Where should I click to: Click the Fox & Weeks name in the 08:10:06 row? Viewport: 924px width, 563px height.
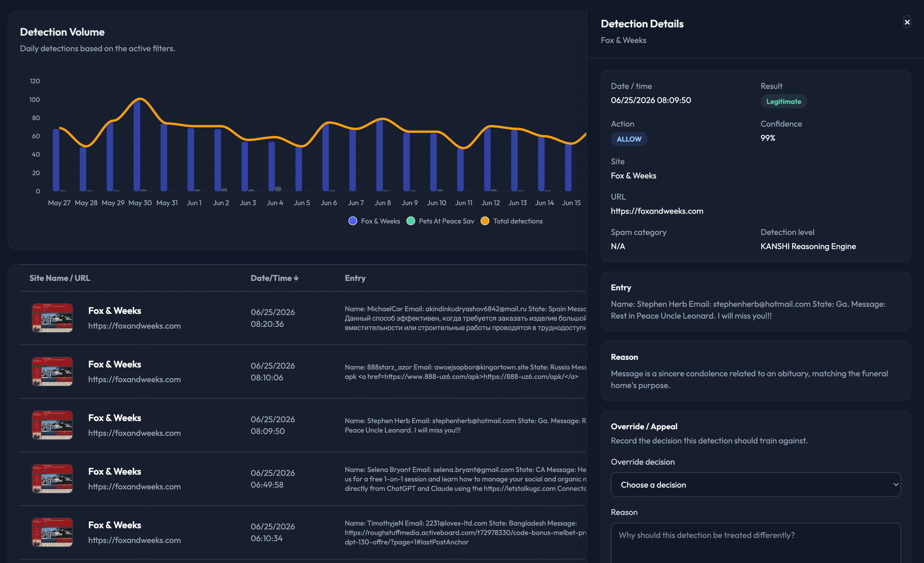(114, 364)
